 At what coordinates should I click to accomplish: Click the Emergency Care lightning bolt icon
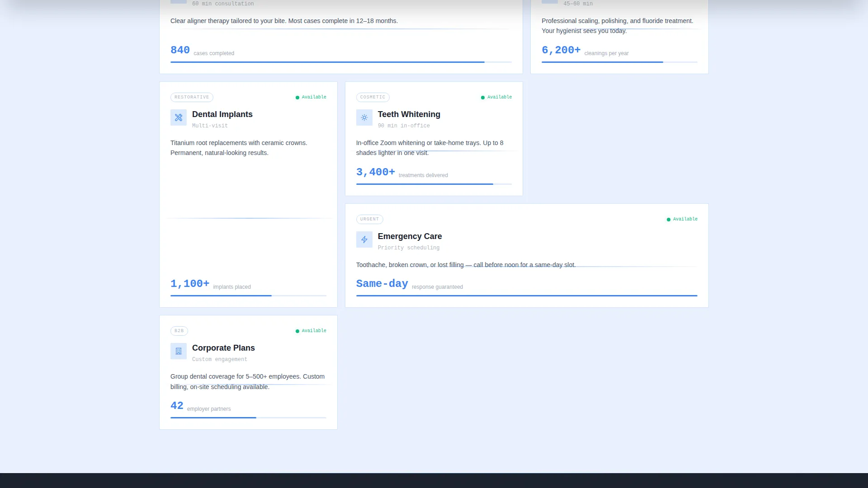click(x=364, y=239)
